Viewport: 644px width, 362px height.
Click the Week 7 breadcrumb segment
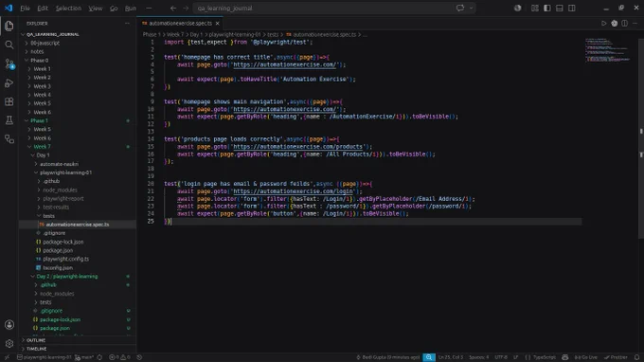(175, 34)
